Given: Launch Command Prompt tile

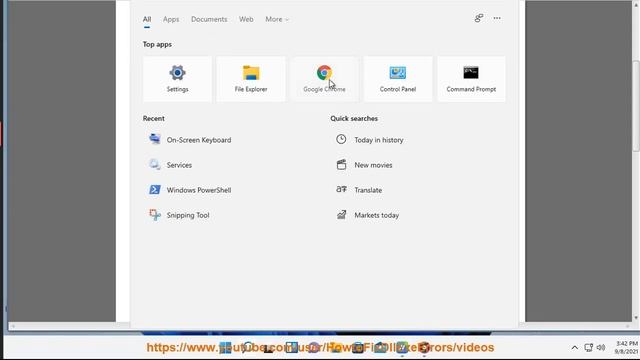Looking at the screenshot, I should pyautogui.click(x=471, y=79).
